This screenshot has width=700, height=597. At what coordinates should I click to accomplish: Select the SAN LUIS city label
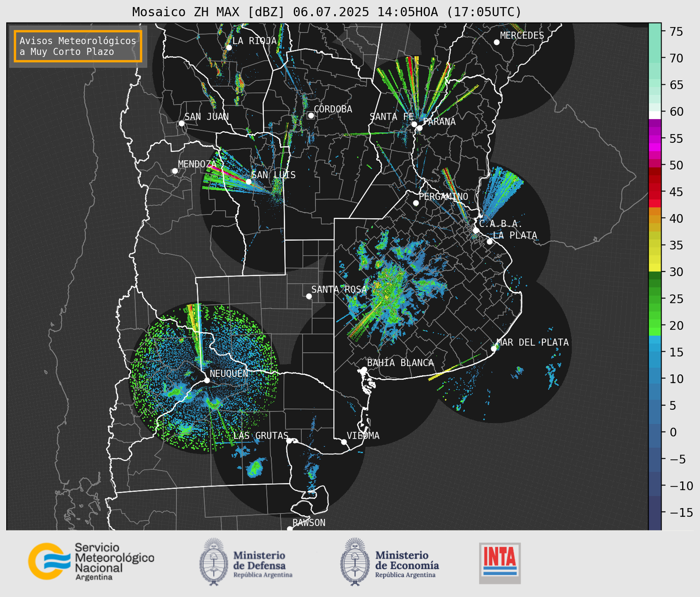click(274, 175)
